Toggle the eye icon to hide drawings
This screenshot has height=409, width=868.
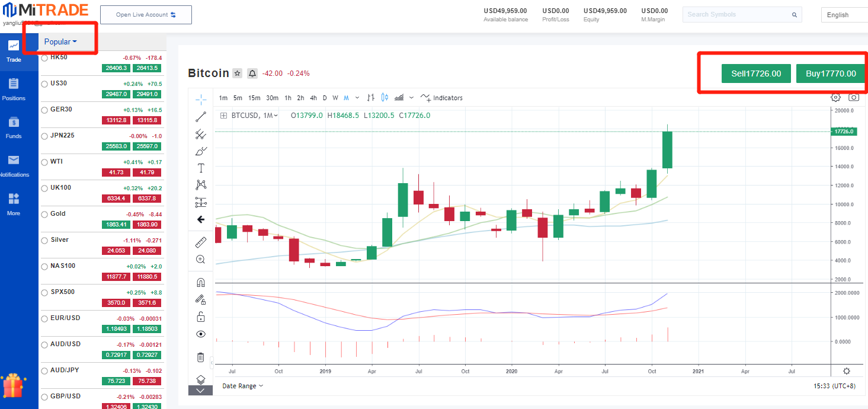click(x=201, y=334)
